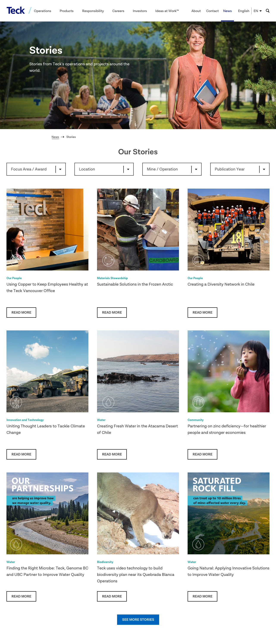Select Responsibility in the top navigation
Image resolution: width=276 pixels, height=644 pixels.
point(93,11)
